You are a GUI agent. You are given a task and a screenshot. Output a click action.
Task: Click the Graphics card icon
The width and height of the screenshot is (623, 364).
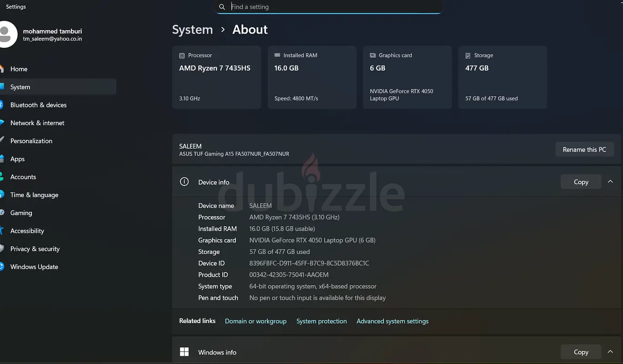click(x=373, y=56)
